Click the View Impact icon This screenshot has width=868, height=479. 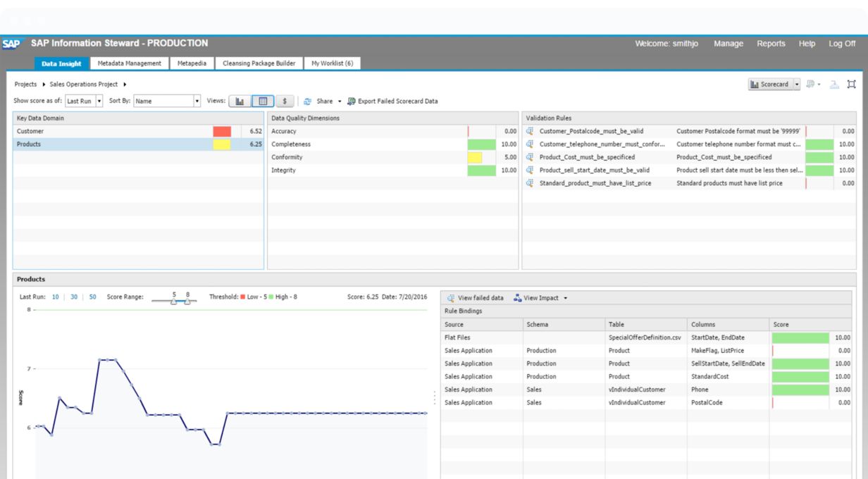(x=518, y=298)
